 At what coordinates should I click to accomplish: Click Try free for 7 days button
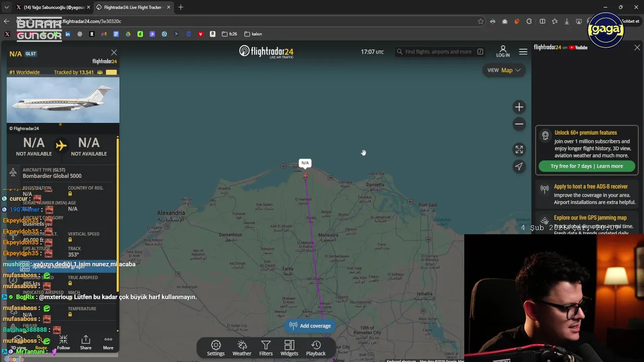587,166
